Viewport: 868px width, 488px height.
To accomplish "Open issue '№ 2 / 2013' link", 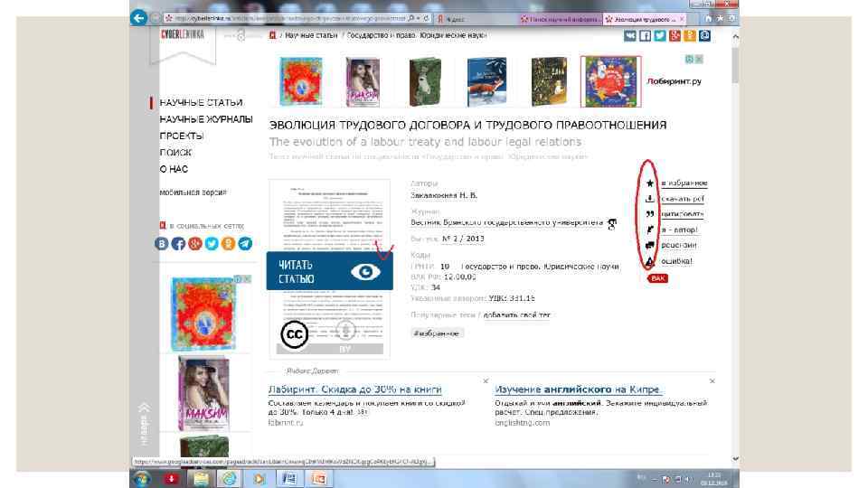I will pyautogui.click(x=463, y=239).
